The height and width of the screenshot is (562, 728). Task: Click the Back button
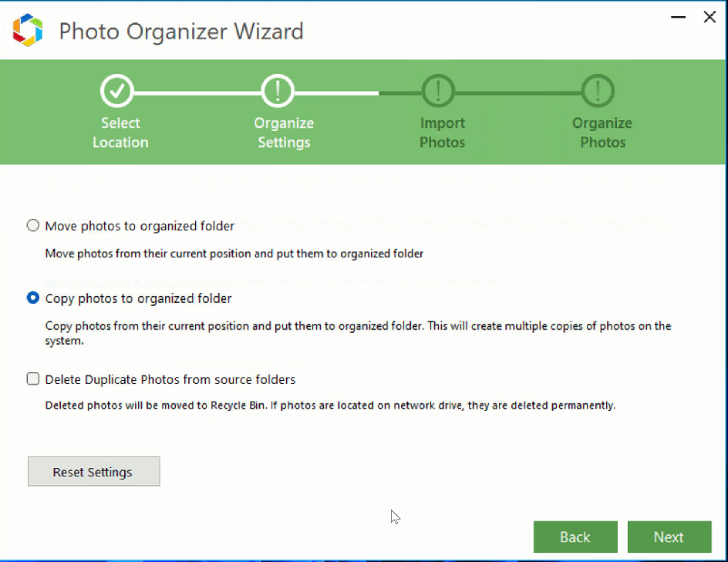[575, 537]
